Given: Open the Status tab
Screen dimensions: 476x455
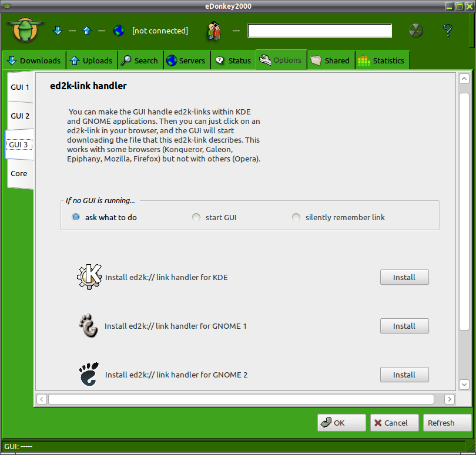Looking at the screenshot, I should tap(233, 60).
